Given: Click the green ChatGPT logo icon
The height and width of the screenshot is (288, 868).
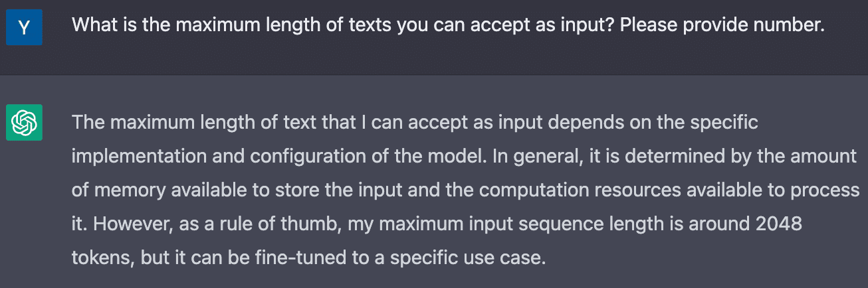Looking at the screenshot, I should [24, 123].
